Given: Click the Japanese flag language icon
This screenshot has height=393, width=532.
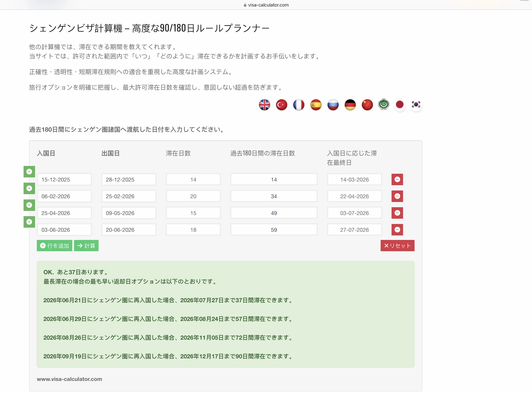Looking at the screenshot, I should 400,105.
